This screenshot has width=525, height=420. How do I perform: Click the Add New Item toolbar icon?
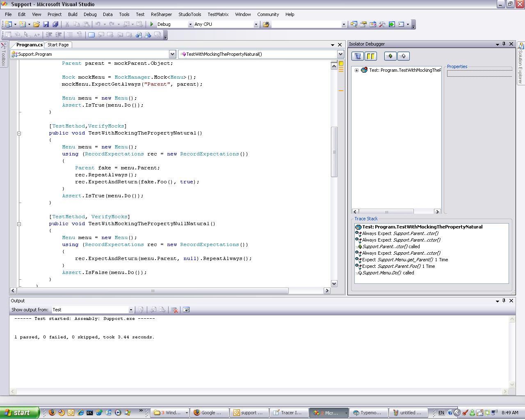23,24
